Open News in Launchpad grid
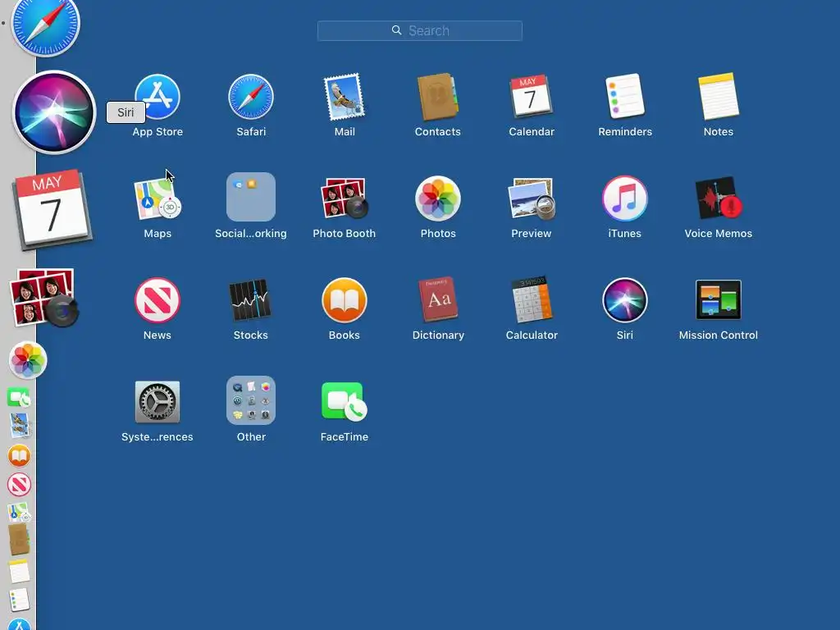This screenshot has height=630, width=840. pos(157,300)
